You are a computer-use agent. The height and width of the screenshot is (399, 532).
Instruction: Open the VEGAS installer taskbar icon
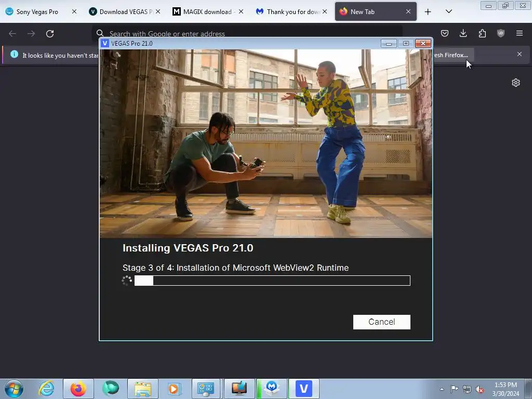coord(303,389)
